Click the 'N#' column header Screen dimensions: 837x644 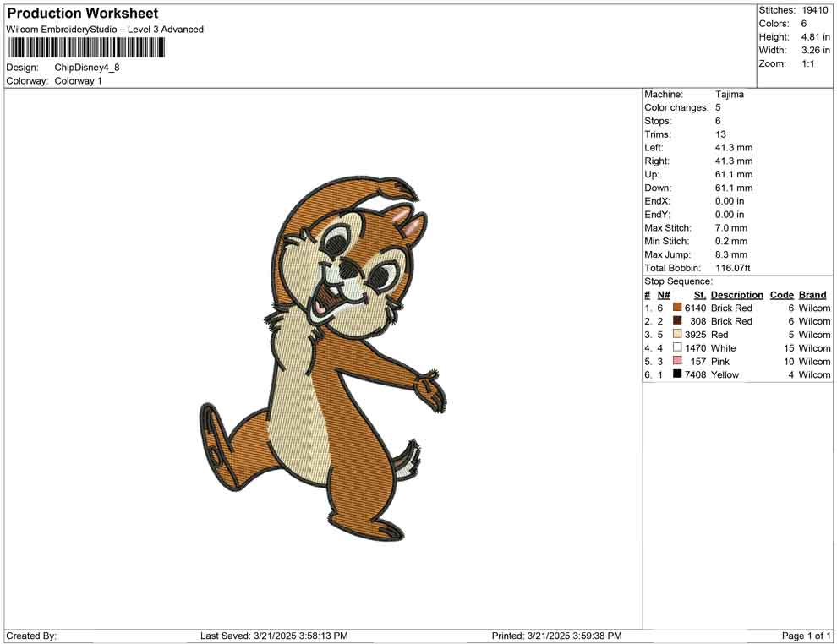tap(664, 294)
